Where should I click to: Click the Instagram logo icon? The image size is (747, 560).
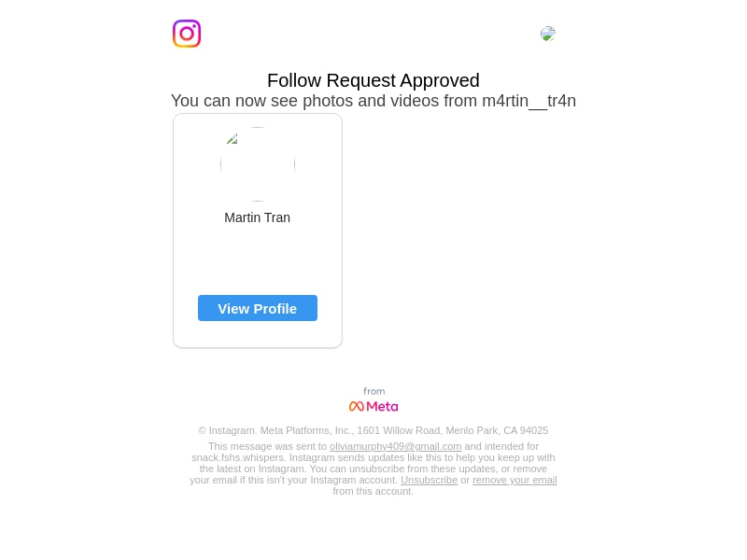[186, 34]
